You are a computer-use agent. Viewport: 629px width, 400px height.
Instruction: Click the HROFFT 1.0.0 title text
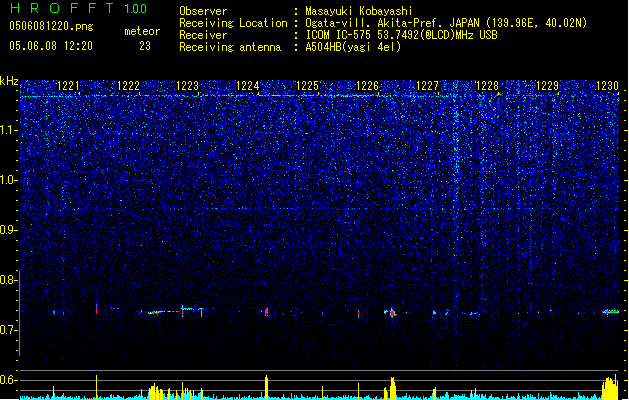79,8
